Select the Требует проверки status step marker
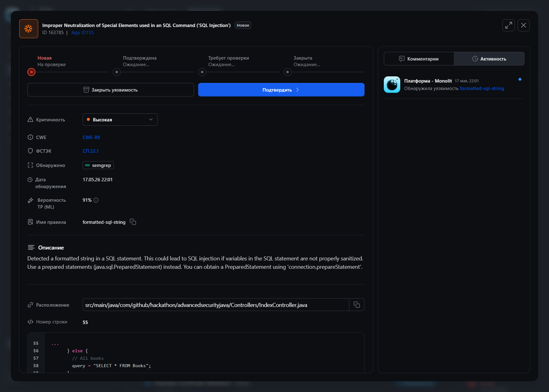This screenshot has width=549, height=392. (202, 72)
